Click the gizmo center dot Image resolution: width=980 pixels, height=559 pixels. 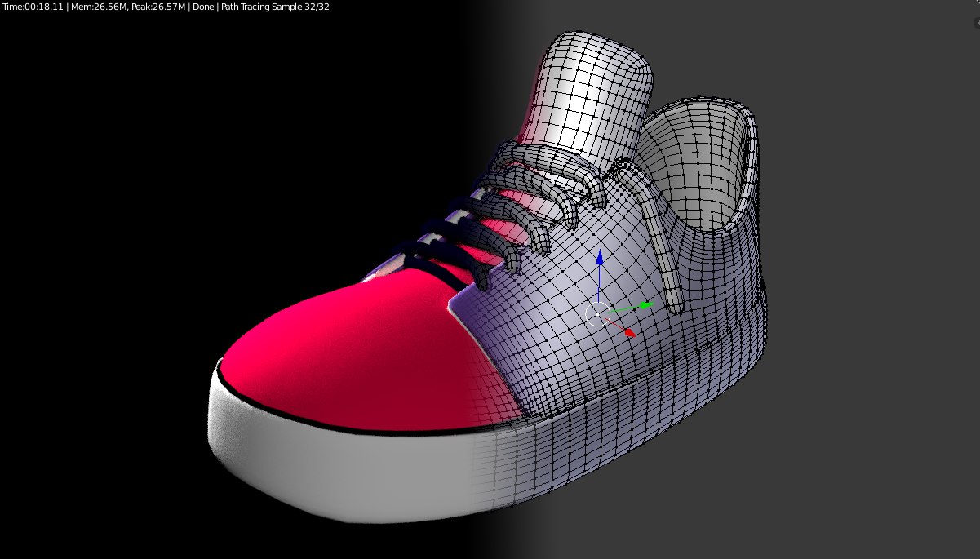[598, 314]
